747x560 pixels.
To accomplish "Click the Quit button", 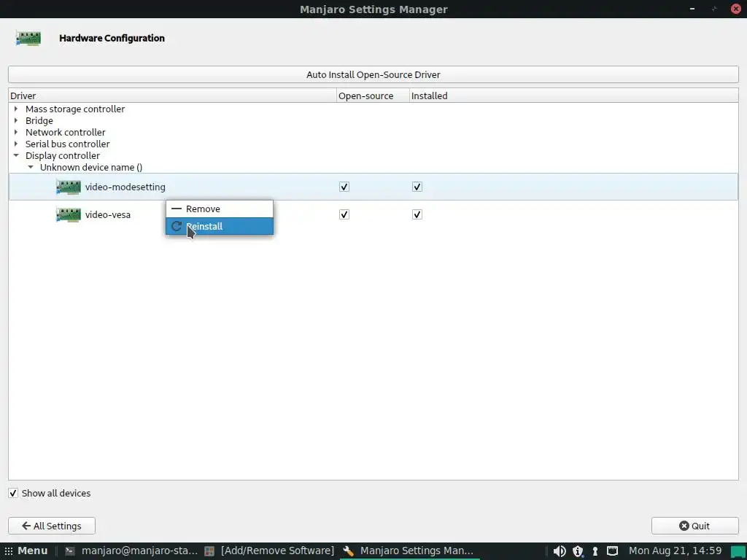I will (695, 526).
